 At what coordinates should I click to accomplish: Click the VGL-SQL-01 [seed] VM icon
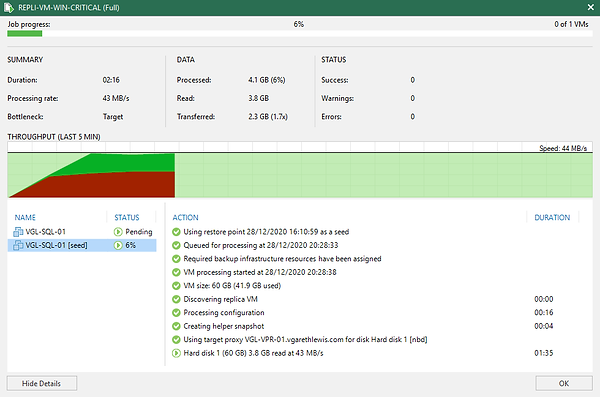[x=18, y=245]
